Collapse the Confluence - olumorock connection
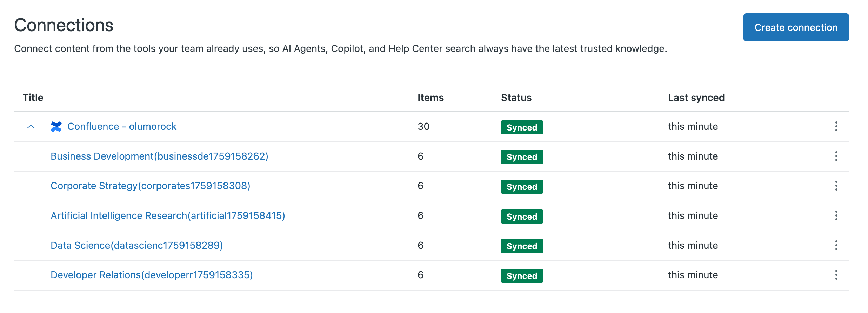This screenshot has width=868, height=313. [31, 127]
